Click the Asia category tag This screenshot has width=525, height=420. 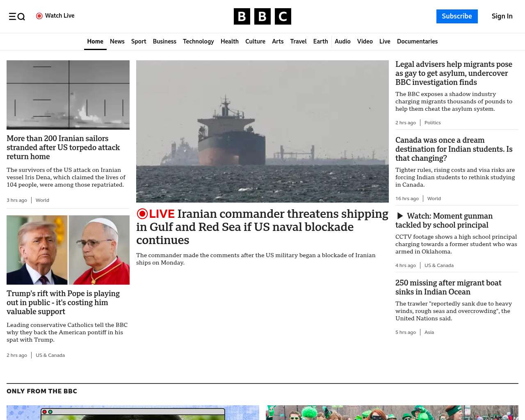[429, 332]
